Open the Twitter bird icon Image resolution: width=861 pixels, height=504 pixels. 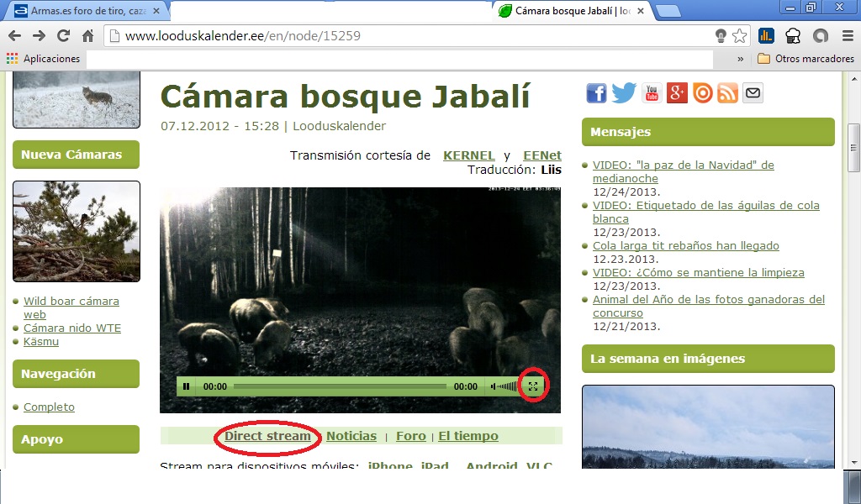pos(624,93)
